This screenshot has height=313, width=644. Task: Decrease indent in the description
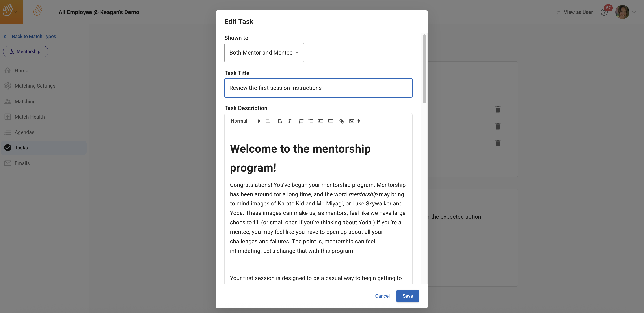pyautogui.click(x=320, y=121)
